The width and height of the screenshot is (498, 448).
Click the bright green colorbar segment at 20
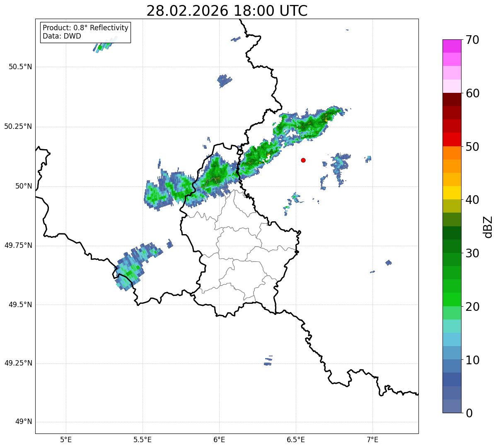click(452, 300)
